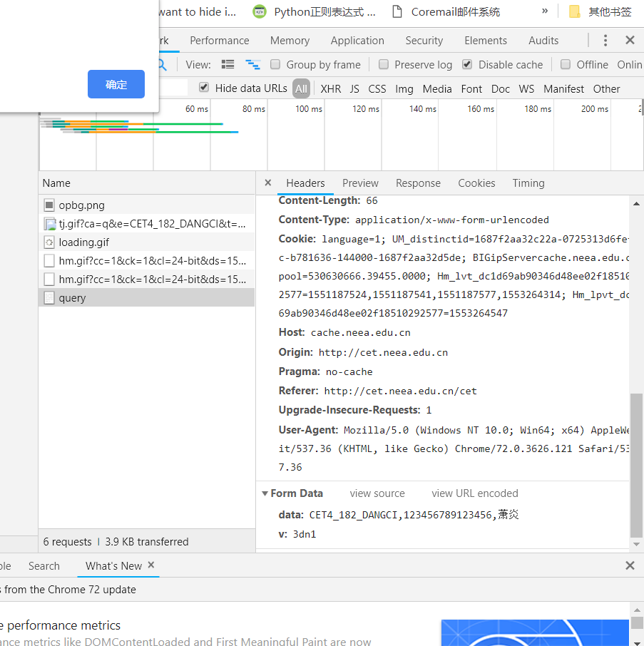Image resolution: width=644 pixels, height=646 pixels.
Task: Close the DevTools panel
Action: [630, 41]
